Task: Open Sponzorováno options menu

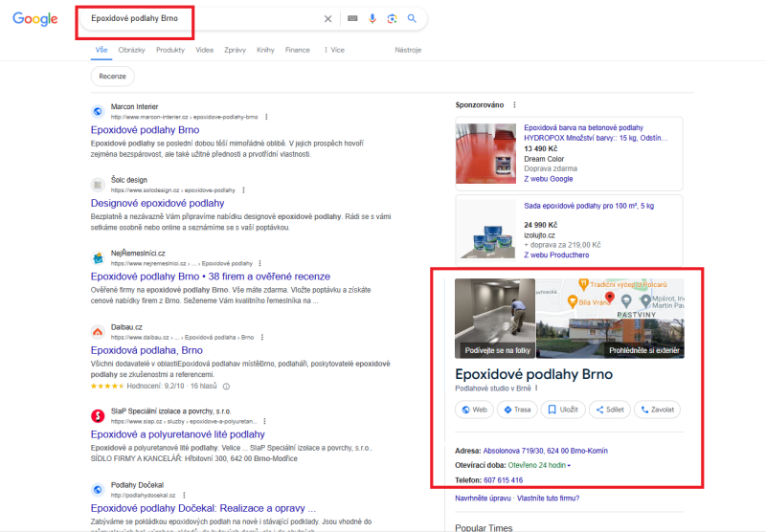Action: pos(514,105)
